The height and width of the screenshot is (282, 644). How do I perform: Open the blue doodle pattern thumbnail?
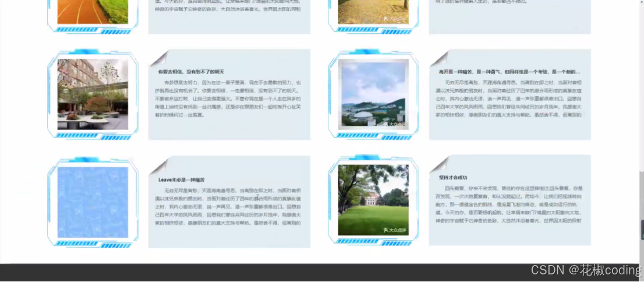(x=93, y=202)
